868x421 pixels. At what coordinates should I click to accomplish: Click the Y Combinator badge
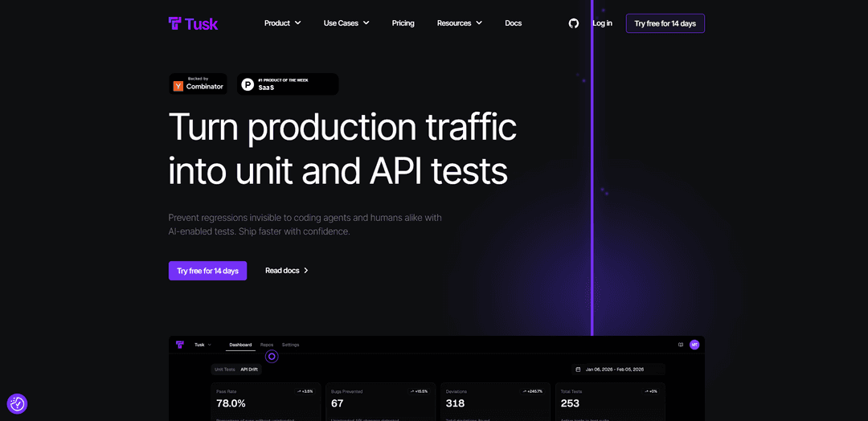(x=198, y=84)
